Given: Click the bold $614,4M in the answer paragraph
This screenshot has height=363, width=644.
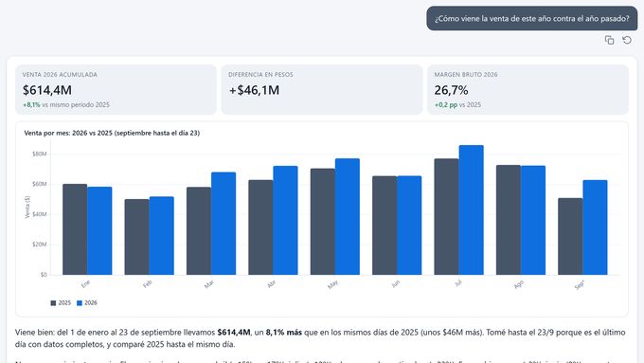Looking at the screenshot, I should point(234,332).
